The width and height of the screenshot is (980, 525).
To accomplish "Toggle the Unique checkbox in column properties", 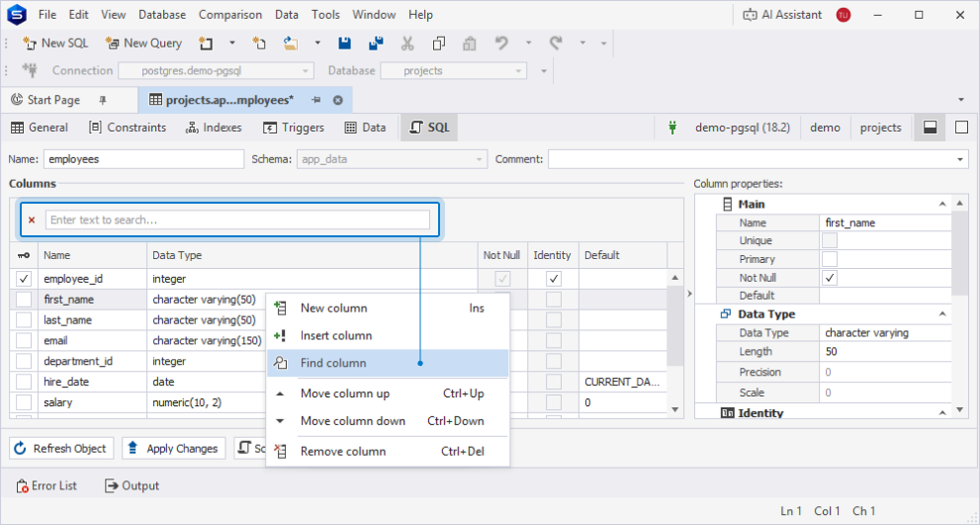I will pyautogui.click(x=830, y=240).
